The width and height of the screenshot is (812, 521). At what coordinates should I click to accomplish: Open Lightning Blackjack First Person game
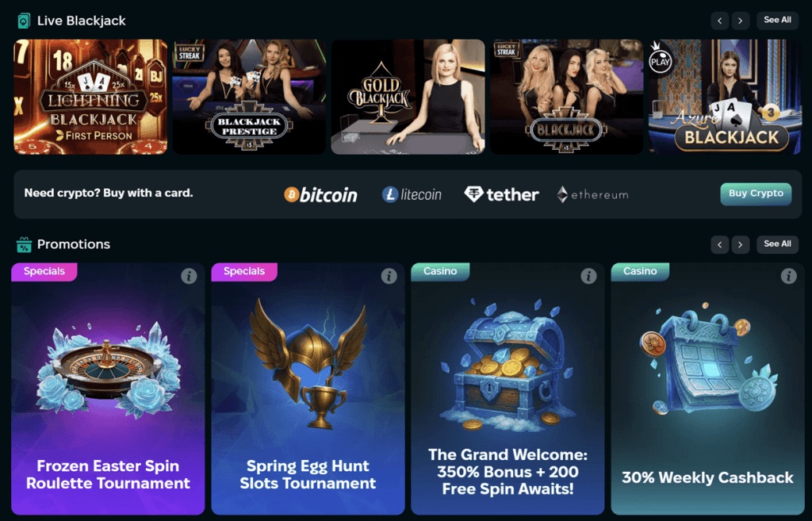pyautogui.click(x=90, y=97)
